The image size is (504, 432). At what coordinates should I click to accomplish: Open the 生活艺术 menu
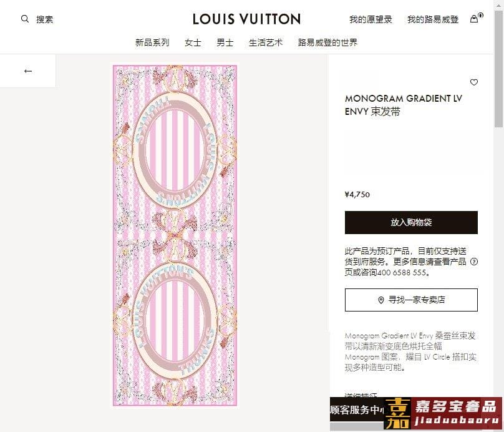click(x=266, y=42)
